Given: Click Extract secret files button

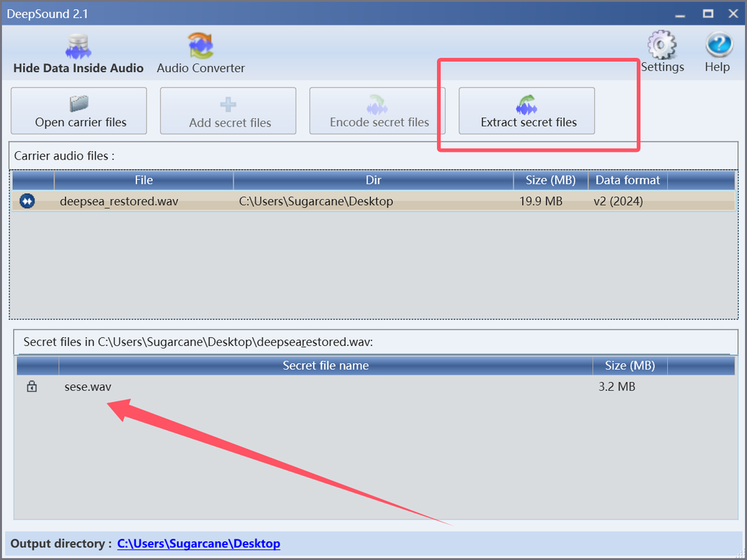Looking at the screenshot, I should (x=527, y=111).
